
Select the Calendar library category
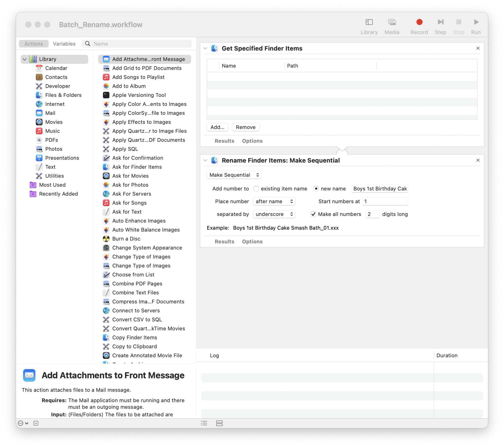tap(56, 68)
